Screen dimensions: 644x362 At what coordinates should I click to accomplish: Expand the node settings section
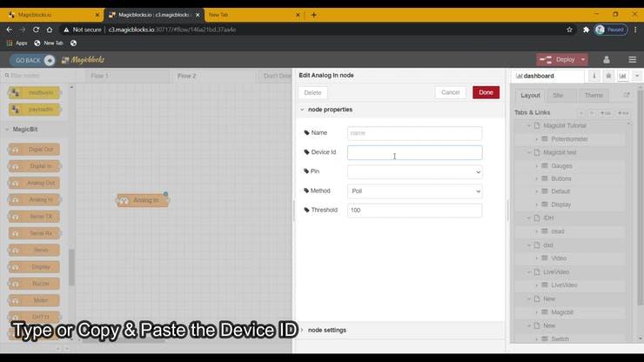point(327,330)
